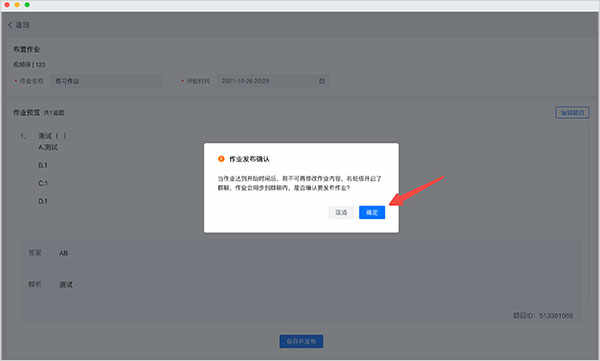
Task: Click the gray 取消 button in the dialog
Action: click(x=341, y=212)
